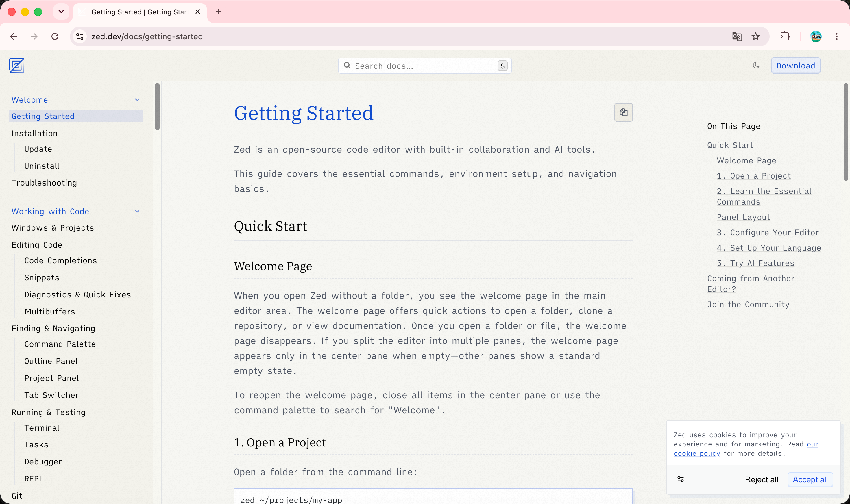
Task: Open Tab Switcher sidebar item
Action: tap(52, 395)
